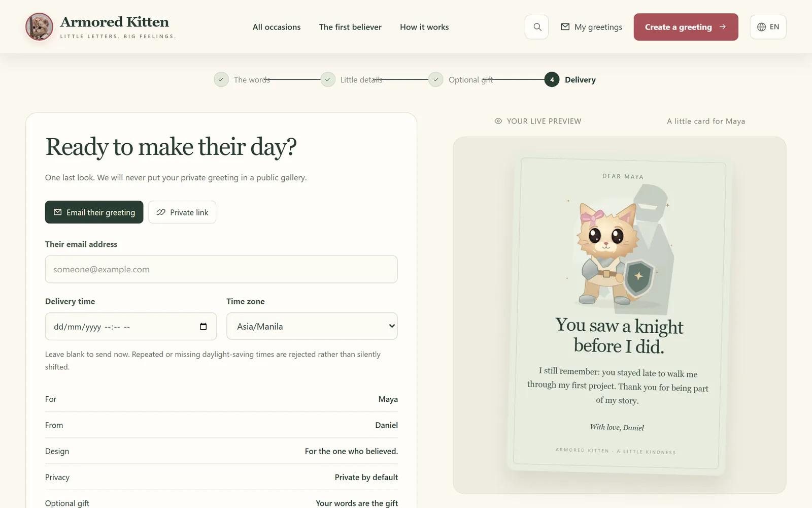Viewport: 812px width, 508px height.
Task: Go to All occasions
Action: (x=277, y=27)
